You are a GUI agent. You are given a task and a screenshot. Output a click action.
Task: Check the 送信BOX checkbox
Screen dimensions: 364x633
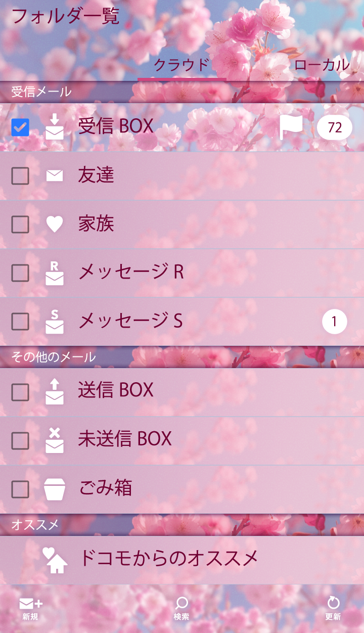pyautogui.click(x=20, y=392)
